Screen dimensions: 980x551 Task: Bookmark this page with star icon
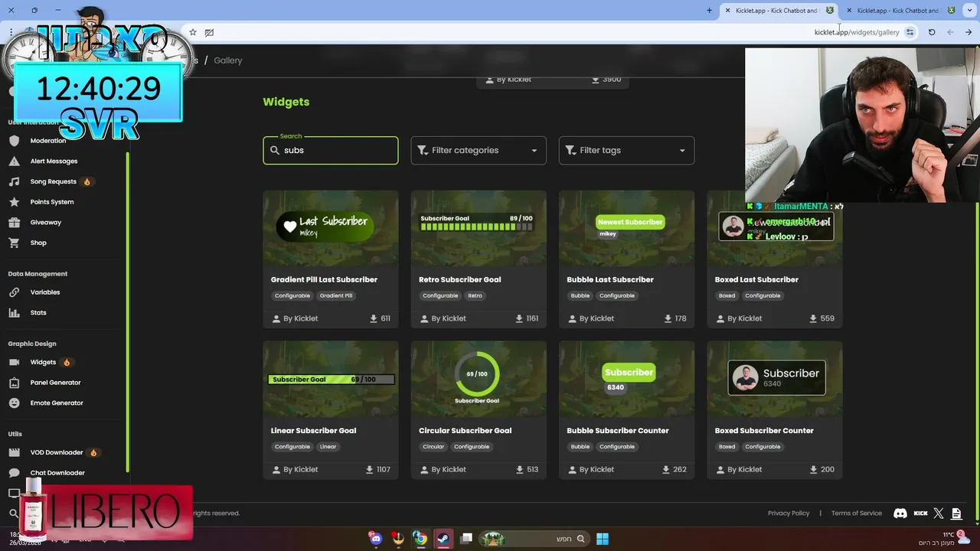(193, 32)
